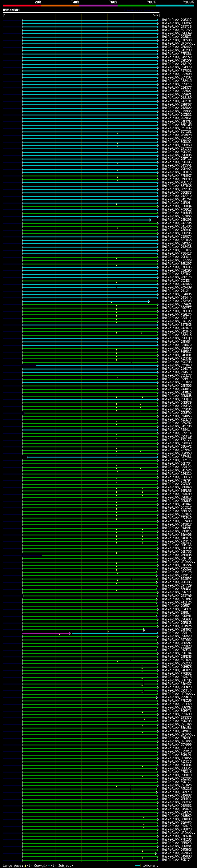Click the red 20% identity legend segment
Screen dimensions: 197x868
(x=22, y=6)
